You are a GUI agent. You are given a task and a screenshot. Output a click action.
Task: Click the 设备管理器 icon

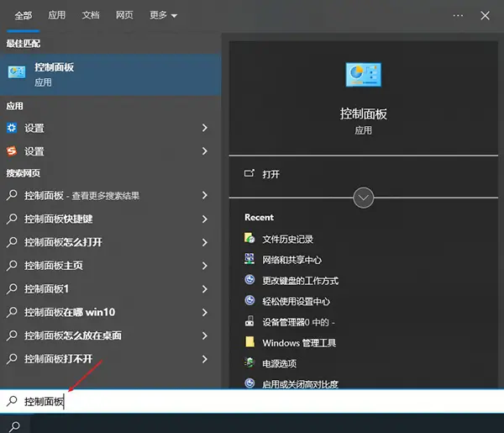(249, 321)
